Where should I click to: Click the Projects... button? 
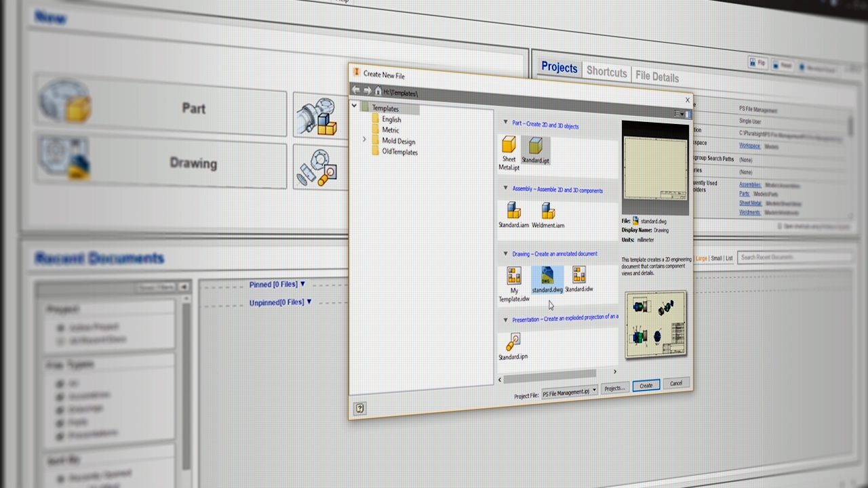(x=614, y=388)
